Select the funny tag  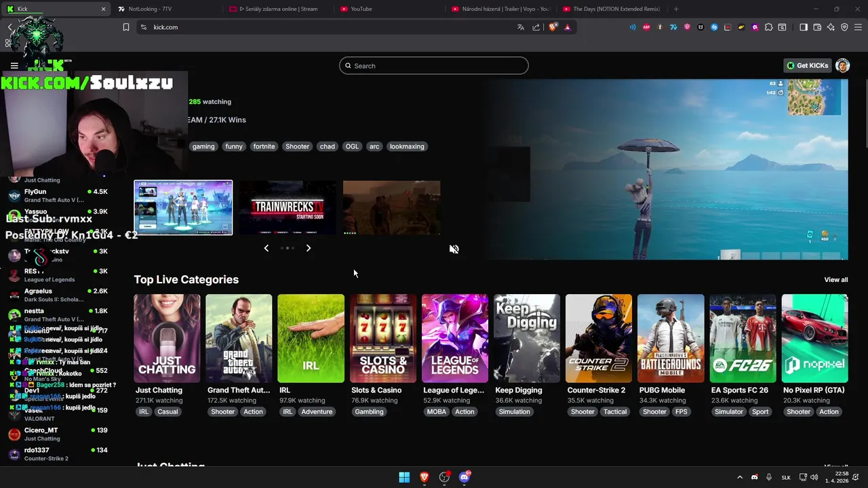234,146
